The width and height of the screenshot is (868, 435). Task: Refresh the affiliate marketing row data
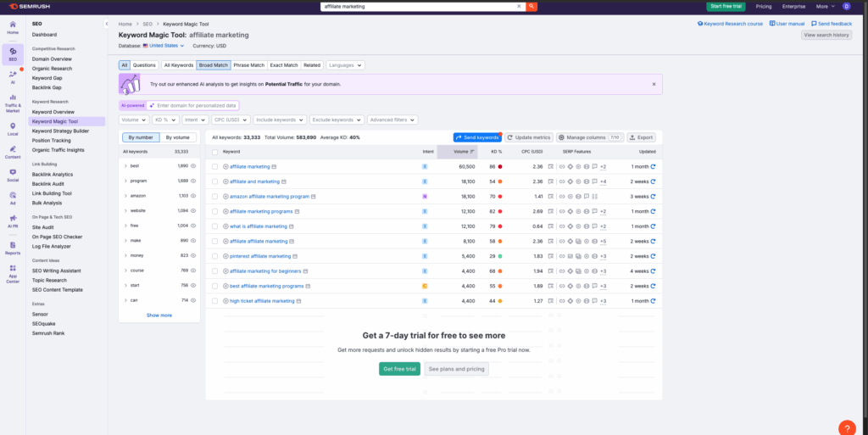(x=654, y=166)
